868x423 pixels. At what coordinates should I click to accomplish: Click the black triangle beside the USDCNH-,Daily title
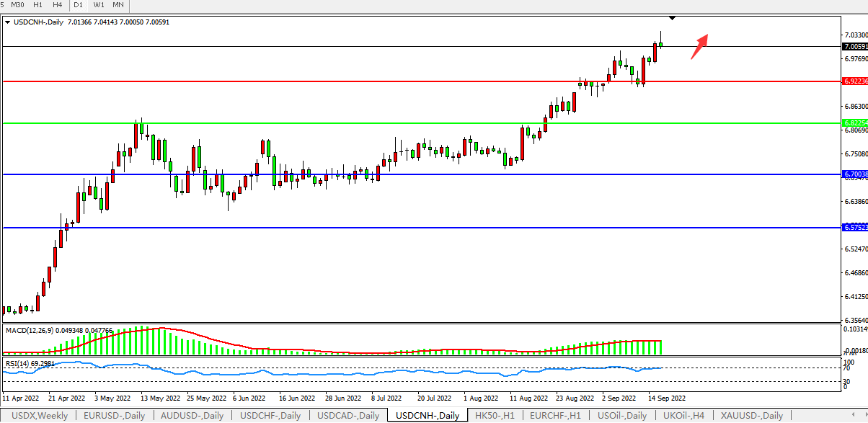[7, 22]
